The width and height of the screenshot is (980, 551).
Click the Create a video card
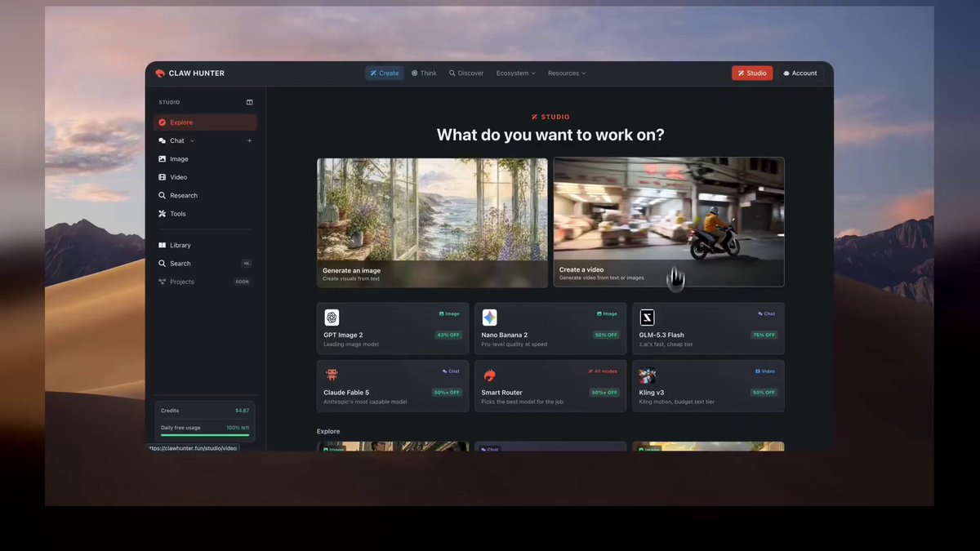pos(669,222)
